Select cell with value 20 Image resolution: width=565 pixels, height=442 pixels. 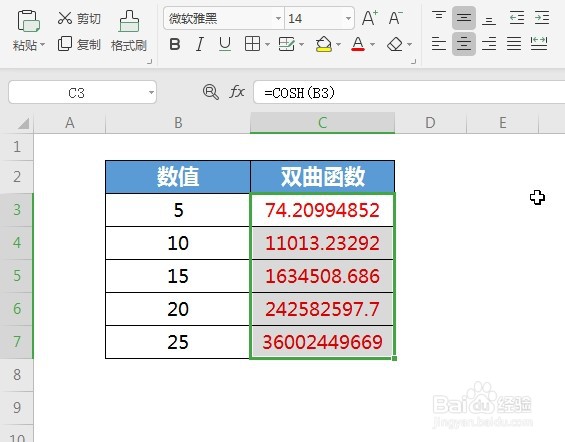(178, 309)
